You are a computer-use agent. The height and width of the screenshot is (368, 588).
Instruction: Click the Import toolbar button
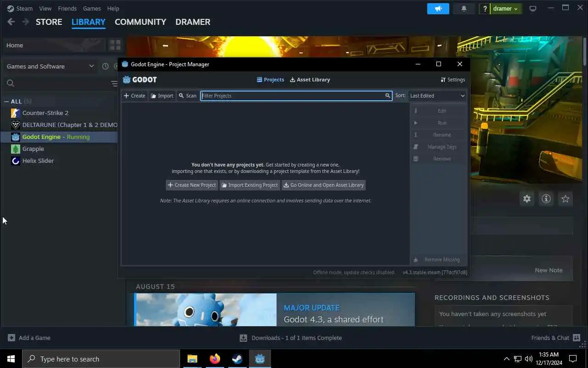(162, 96)
